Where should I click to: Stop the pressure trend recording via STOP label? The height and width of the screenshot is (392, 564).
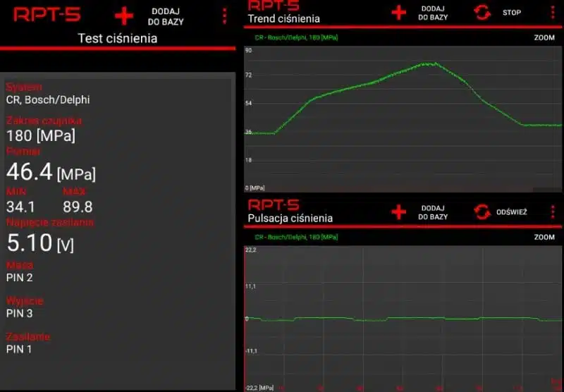tap(512, 13)
